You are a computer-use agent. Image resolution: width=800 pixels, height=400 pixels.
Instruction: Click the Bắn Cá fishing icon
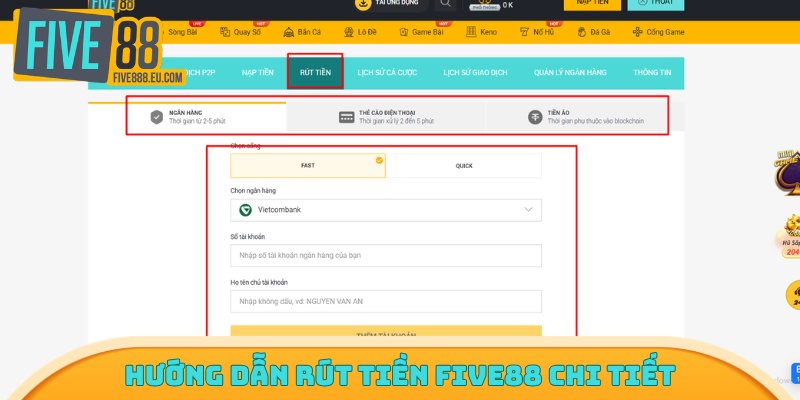pyautogui.click(x=289, y=32)
